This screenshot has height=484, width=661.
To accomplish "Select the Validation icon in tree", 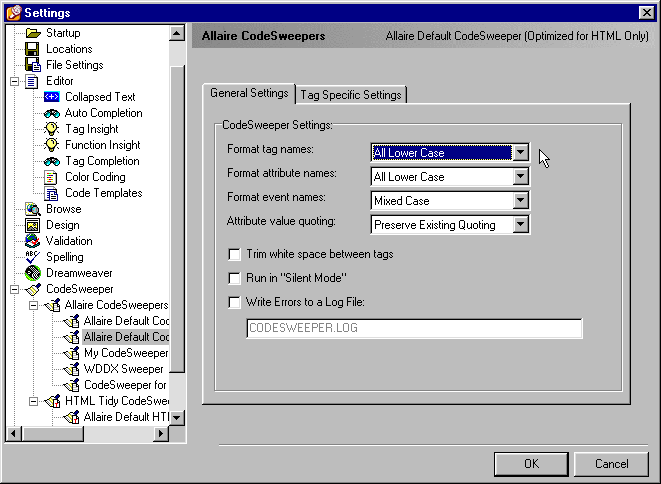I will point(33,241).
